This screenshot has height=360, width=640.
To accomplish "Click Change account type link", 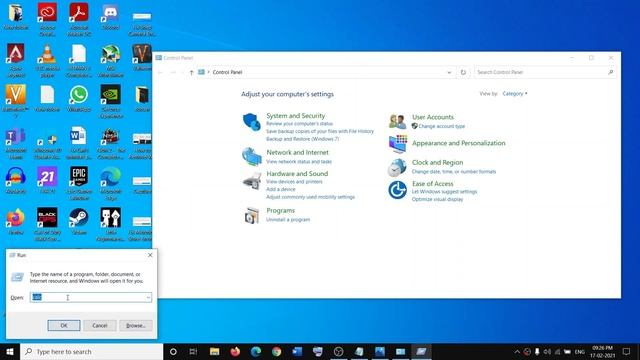I will 441,126.
